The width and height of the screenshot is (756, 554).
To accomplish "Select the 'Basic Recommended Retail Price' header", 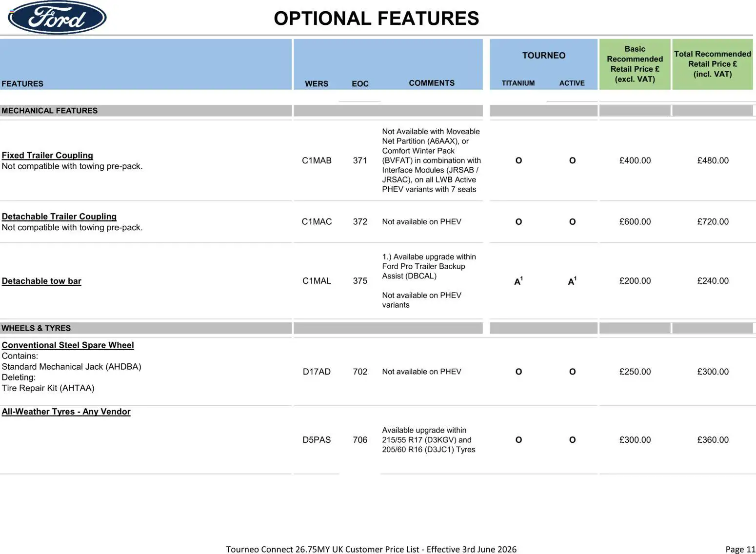I will [x=635, y=64].
